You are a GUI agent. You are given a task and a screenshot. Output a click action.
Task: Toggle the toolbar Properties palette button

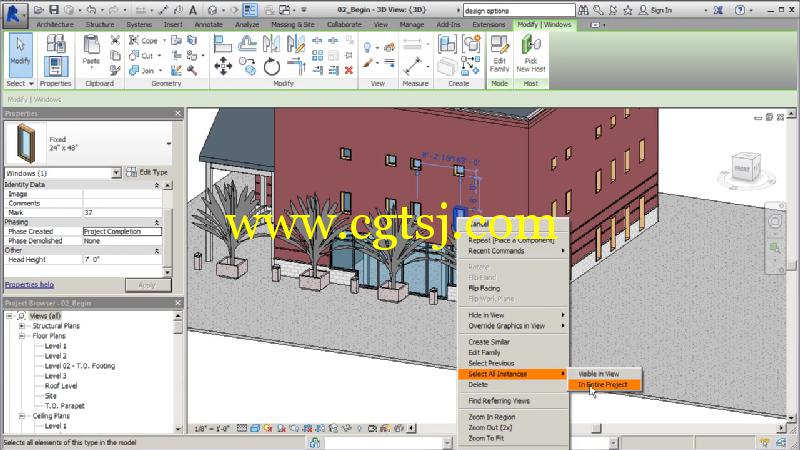pos(56,67)
